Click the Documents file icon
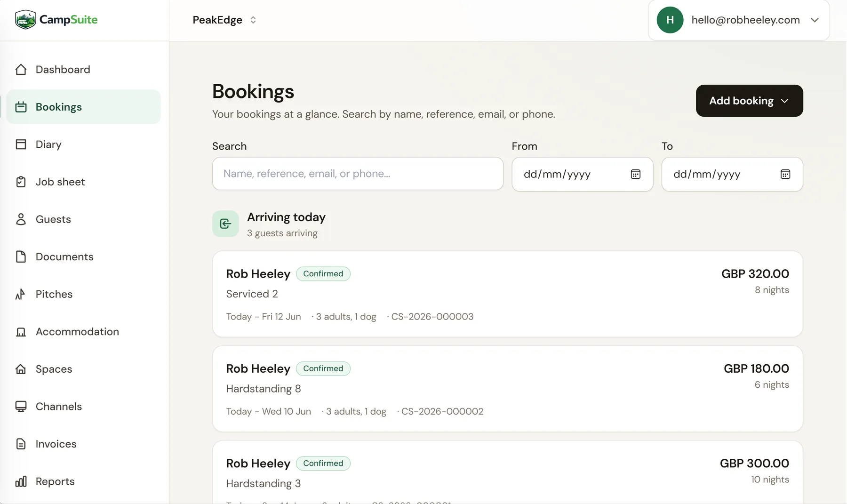847x504 pixels. pos(21,256)
